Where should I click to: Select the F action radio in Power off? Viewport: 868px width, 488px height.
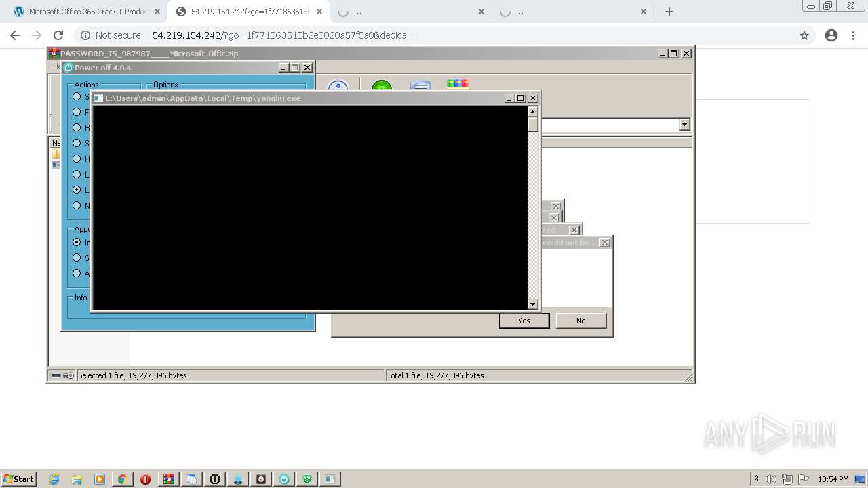point(77,112)
